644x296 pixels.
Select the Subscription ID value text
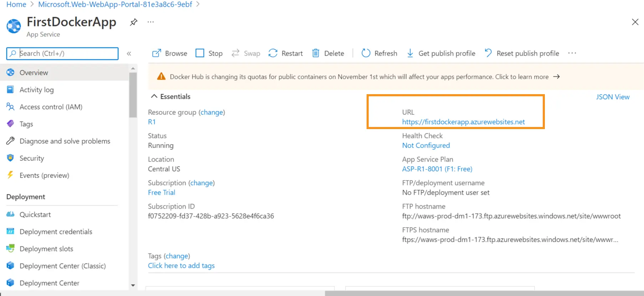pyautogui.click(x=211, y=216)
